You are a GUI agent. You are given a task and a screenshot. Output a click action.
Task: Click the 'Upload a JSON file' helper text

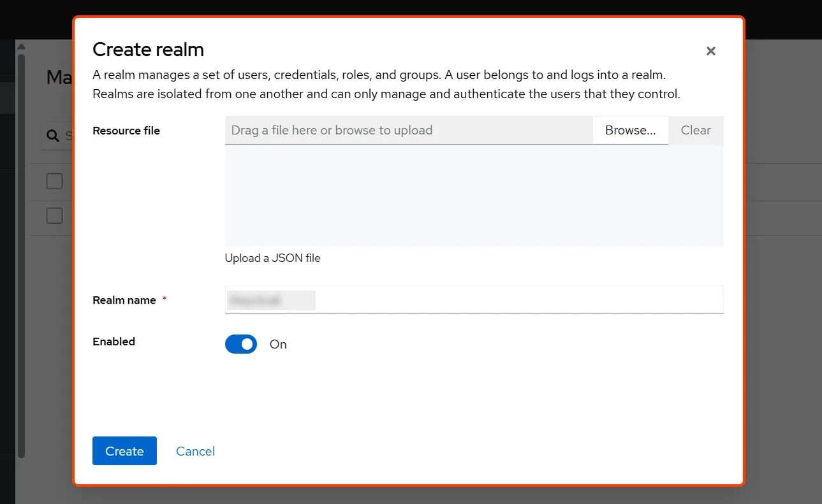coord(273,258)
